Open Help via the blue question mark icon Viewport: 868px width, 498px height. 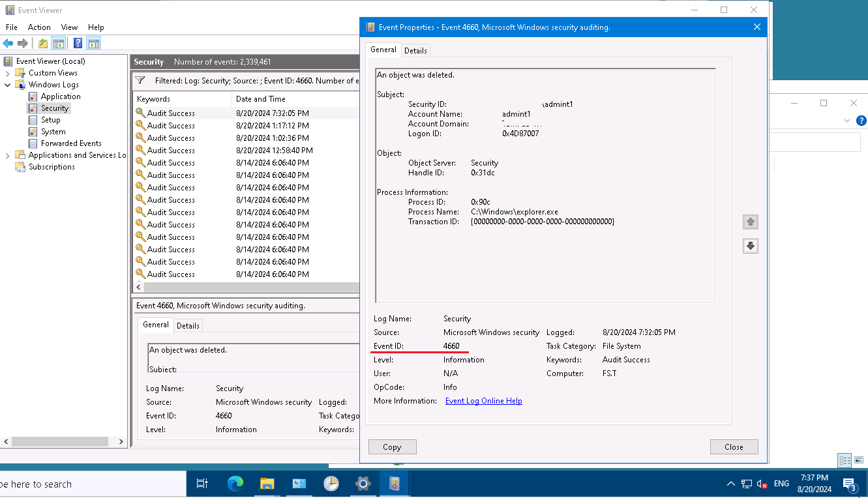(78, 44)
